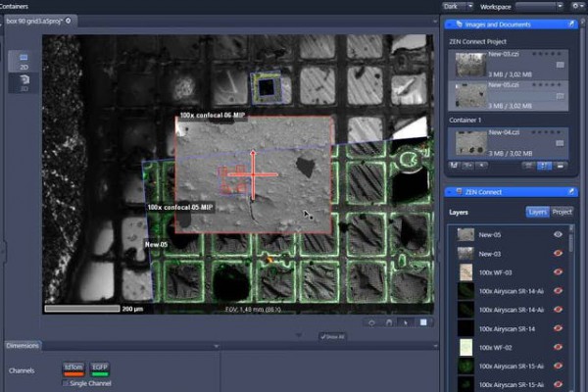Toggle the EGFP channel button
This screenshot has height=392, width=588.
tap(100, 369)
